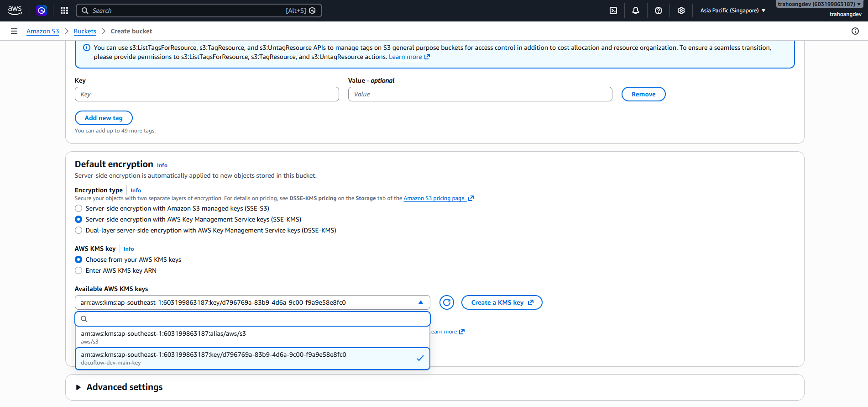The image size is (868, 407).
Task: Open Learn more link beside key dropdown
Action: click(x=448, y=332)
